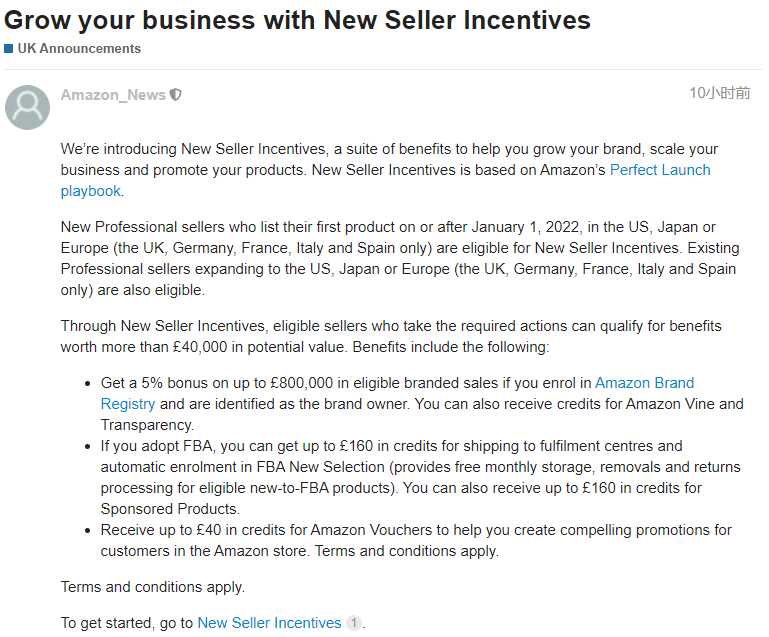The width and height of the screenshot is (769, 637).
Task: Click the paragraph beginning "Through New Seller Incentives"
Action: (390, 337)
